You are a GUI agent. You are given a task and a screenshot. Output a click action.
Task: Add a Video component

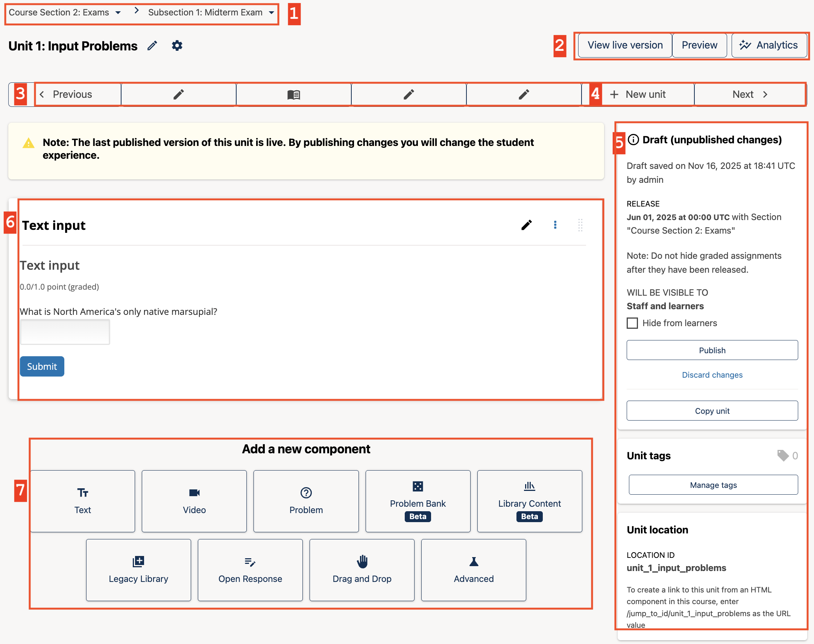[194, 501]
